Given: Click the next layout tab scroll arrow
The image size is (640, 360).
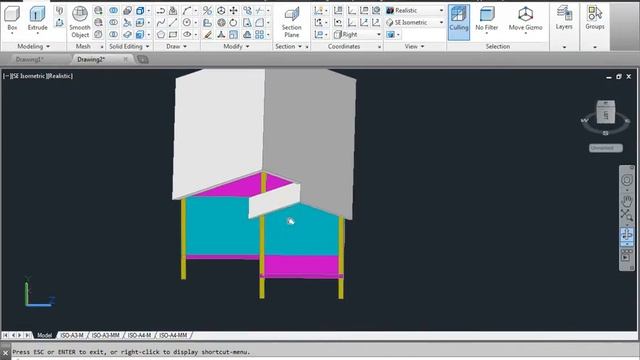Looking at the screenshot, I should [x=20, y=335].
